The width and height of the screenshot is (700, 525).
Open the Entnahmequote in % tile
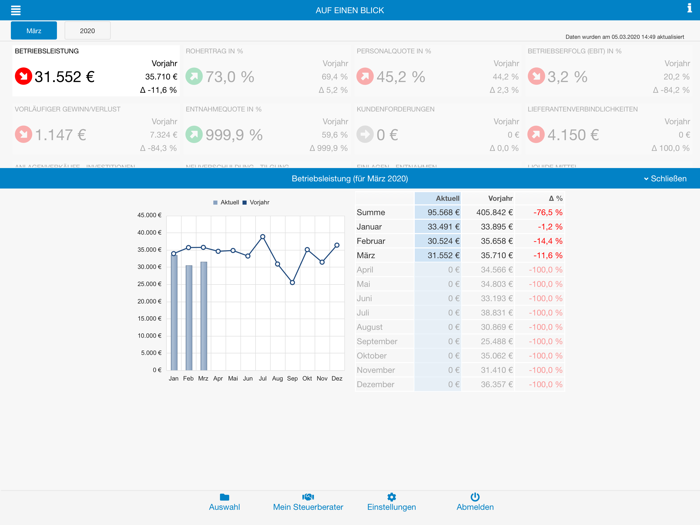point(265,128)
